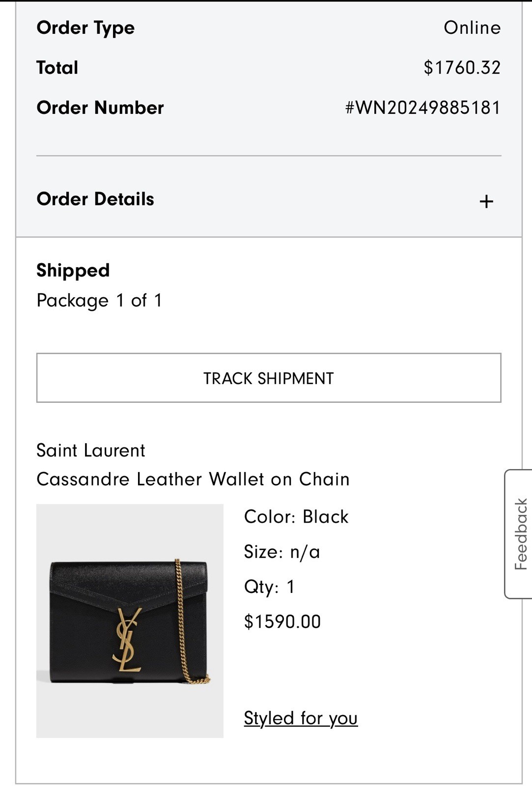Select the Shipped status heading

click(x=72, y=269)
